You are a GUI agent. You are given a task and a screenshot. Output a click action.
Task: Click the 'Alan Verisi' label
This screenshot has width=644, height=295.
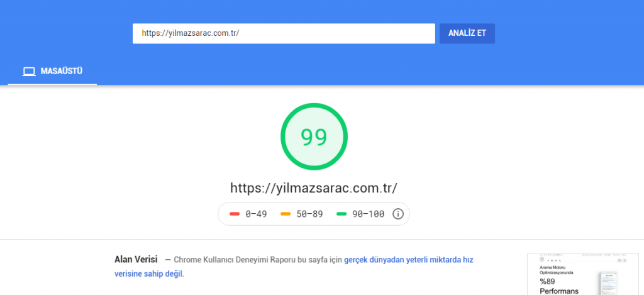click(136, 260)
